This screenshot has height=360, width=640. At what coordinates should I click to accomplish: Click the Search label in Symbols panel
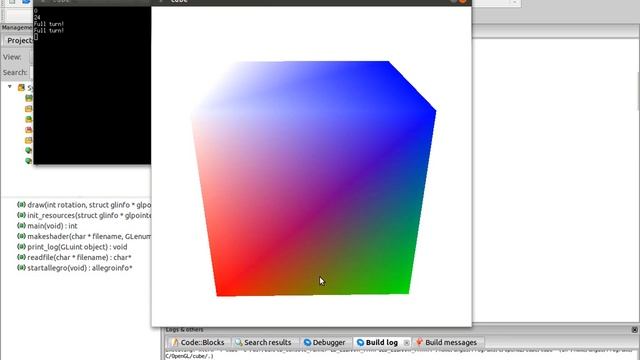pos(15,72)
